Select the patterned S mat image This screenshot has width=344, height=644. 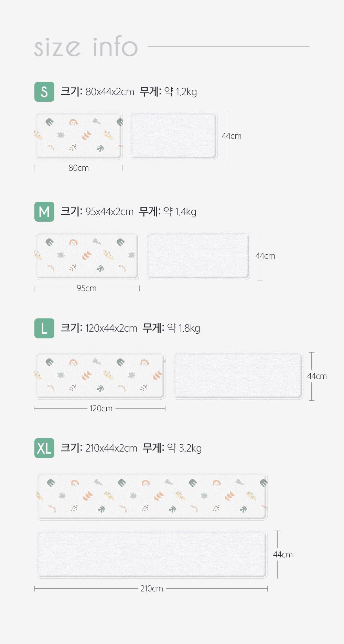[79, 136]
